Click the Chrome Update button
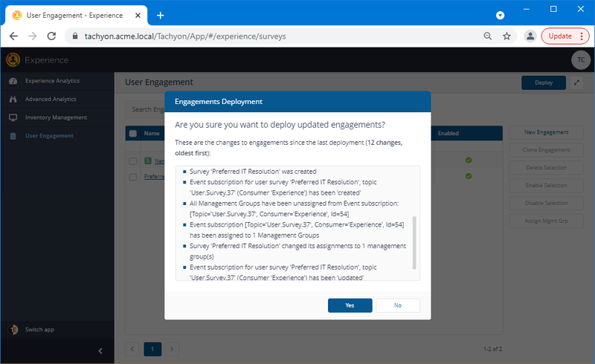595x364 pixels. 560,36
